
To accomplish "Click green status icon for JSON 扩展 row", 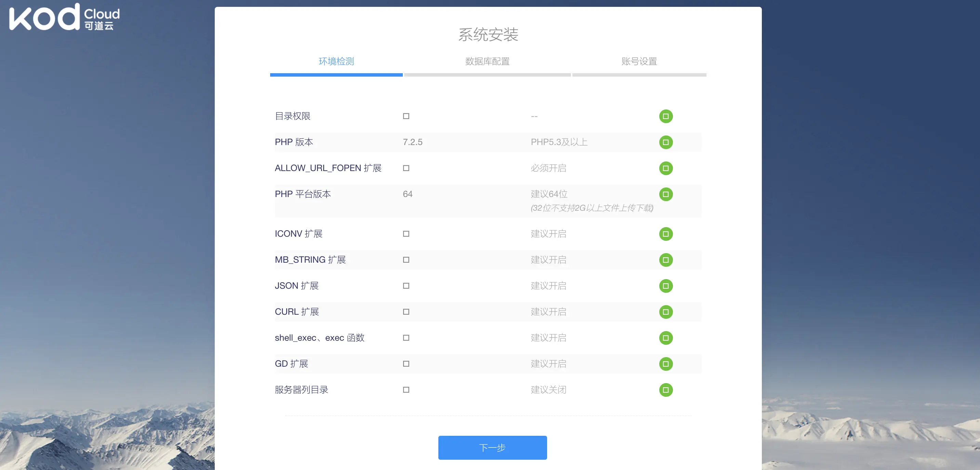I will [x=666, y=286].
